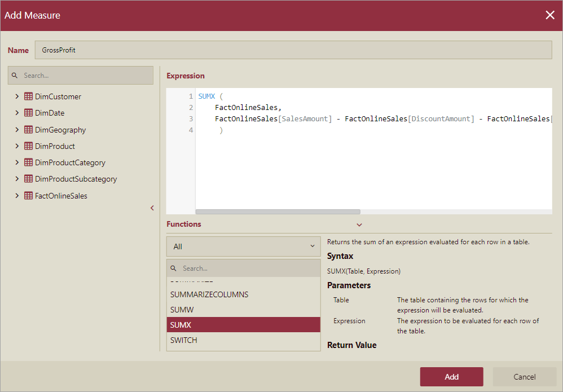Expand the FactOnlineSales tree node
Image resolution: width=563 pixels, height=392 pixels.
17,196
